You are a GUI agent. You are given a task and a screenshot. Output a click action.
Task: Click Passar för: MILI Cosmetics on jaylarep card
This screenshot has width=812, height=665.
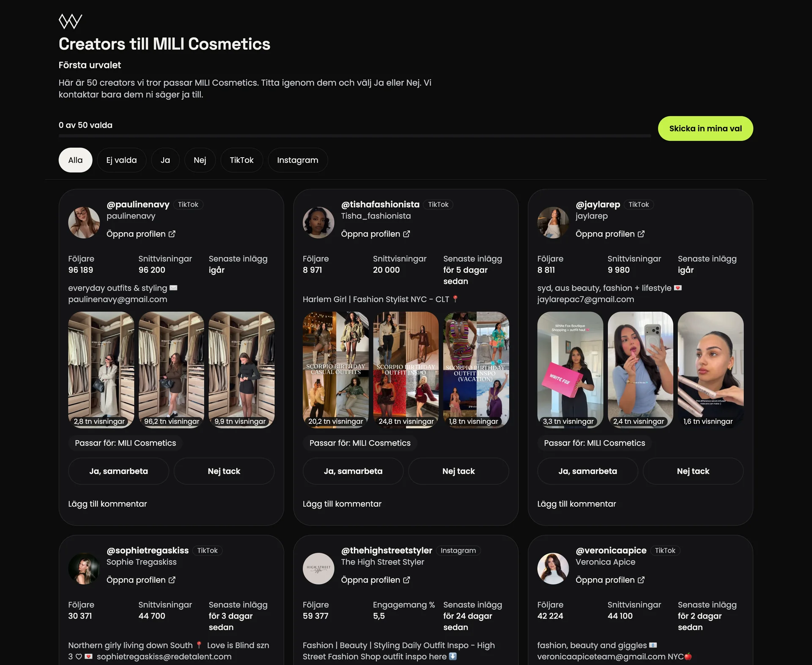595,443
